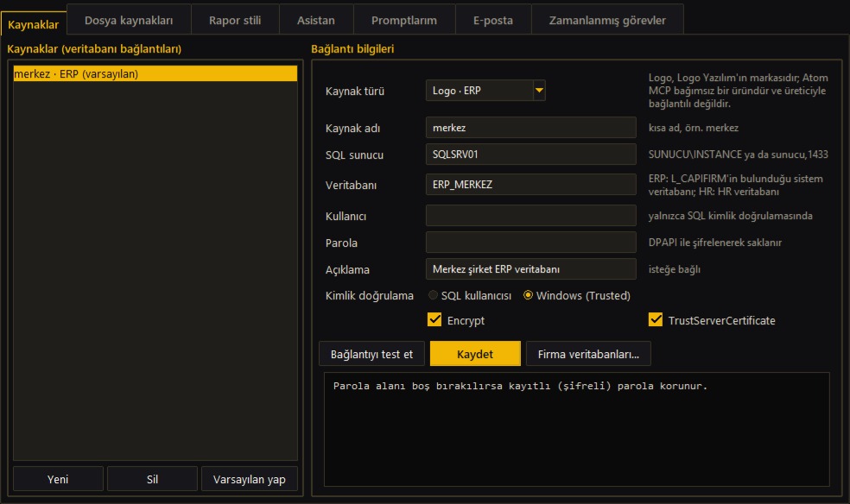Save the connection with Kaydet
Image resolution: width=850 pixels, height=504 pixels.
tap(475, 354)
